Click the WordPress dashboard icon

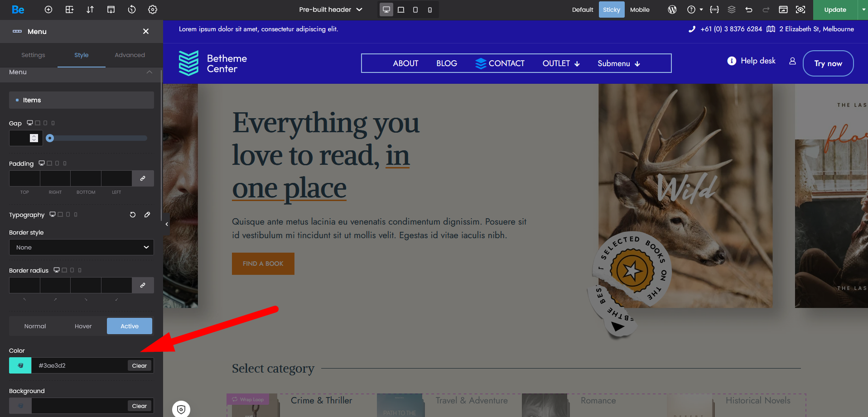(672, 10)
